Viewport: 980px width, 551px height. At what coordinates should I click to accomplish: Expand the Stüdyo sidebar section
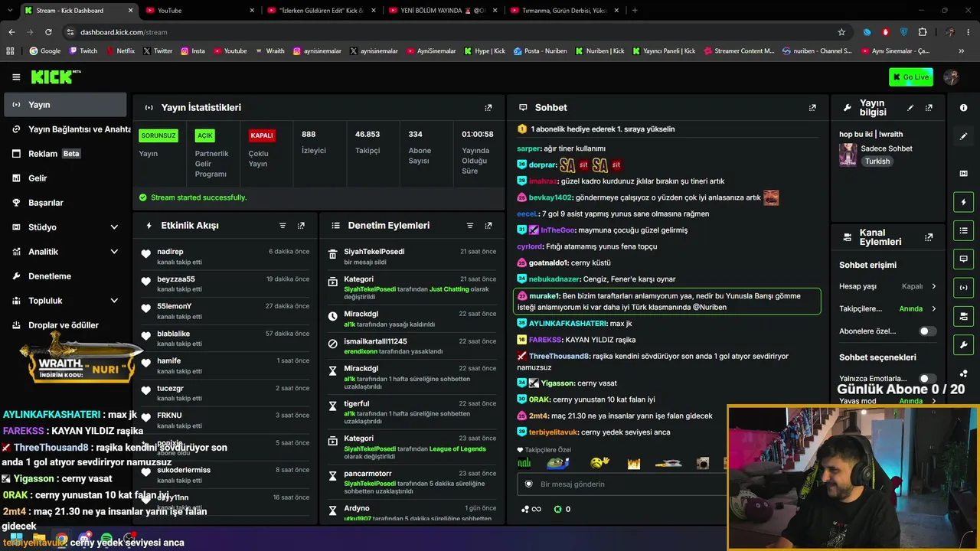[x=114, y=227]
